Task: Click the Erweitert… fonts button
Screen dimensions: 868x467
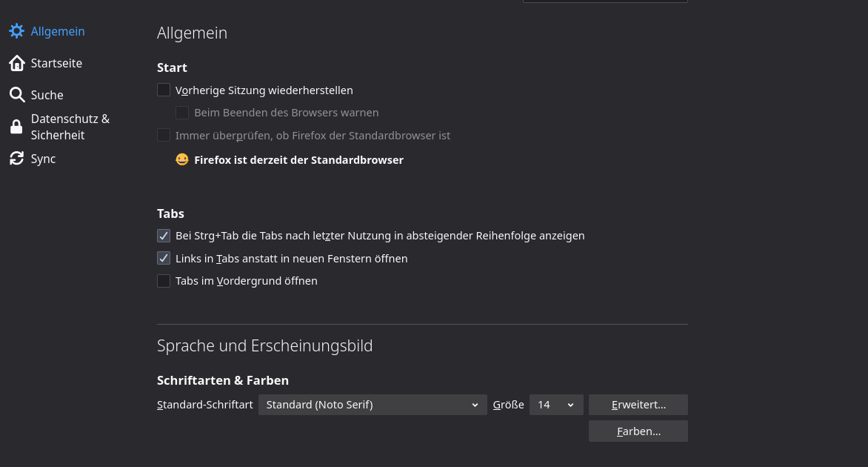Action: click(638, 405)
